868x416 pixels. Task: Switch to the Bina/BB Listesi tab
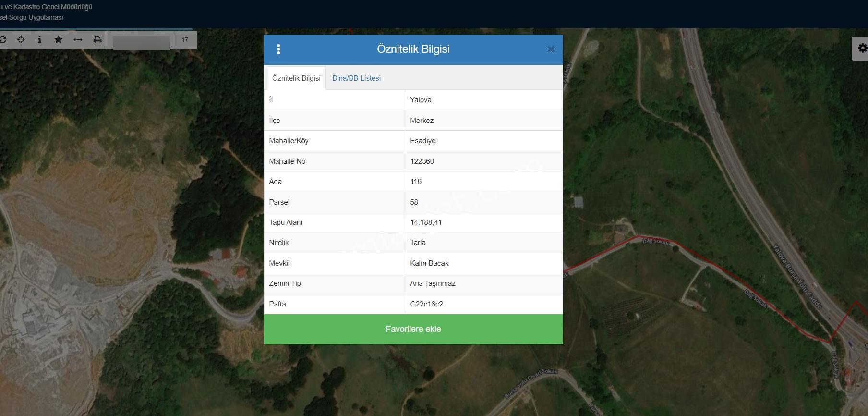point(357,78)
